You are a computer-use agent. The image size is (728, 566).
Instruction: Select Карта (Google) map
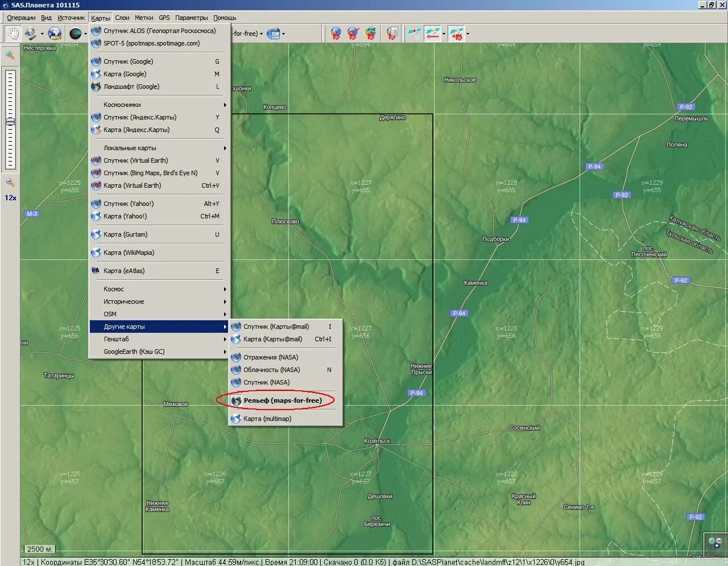point(159,74)
